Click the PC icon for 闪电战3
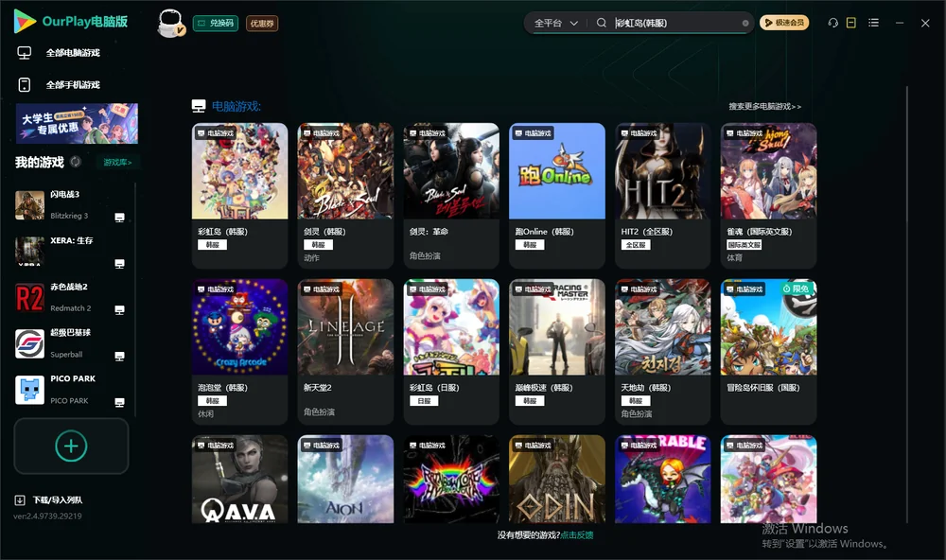Viewport: 946px width, 560px height. (119, 218)
